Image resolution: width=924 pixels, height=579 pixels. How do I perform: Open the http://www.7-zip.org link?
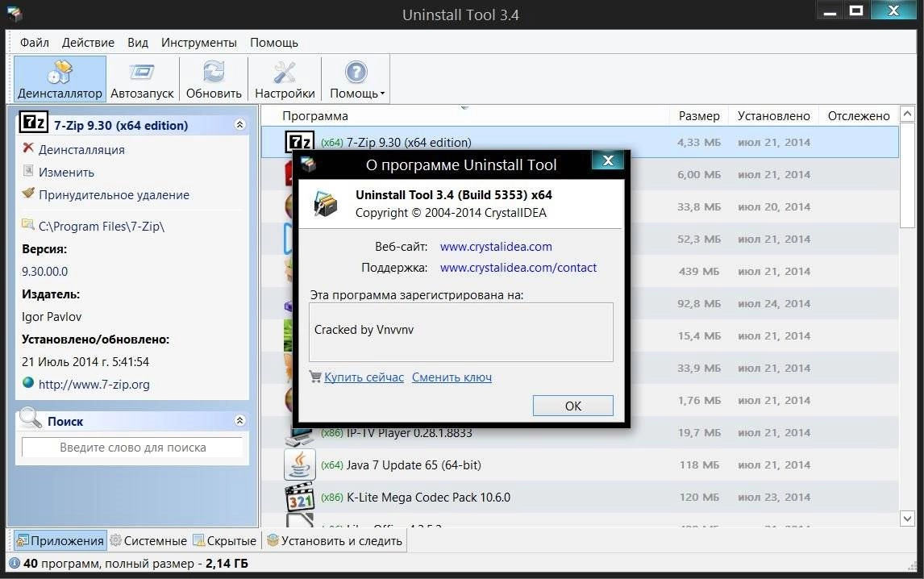click(x=94, y=385)
